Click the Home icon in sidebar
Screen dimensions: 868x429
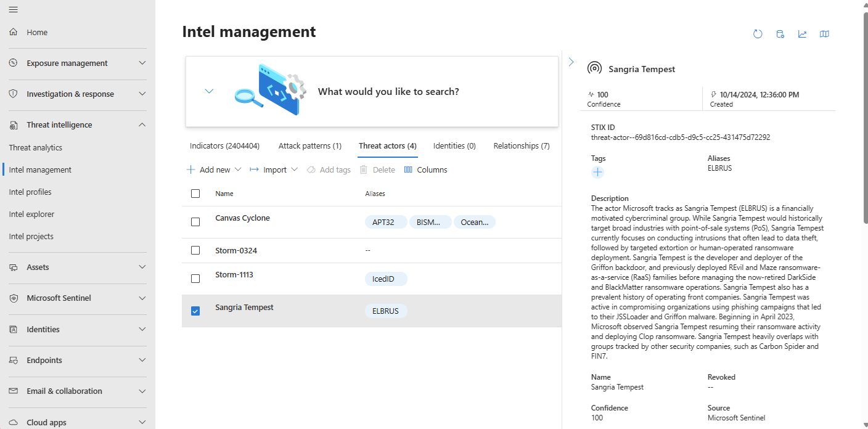coord(14,32)
